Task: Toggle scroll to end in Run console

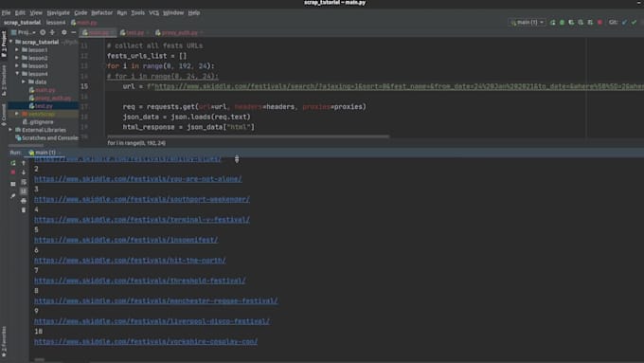Action: (x=24, y=191)
